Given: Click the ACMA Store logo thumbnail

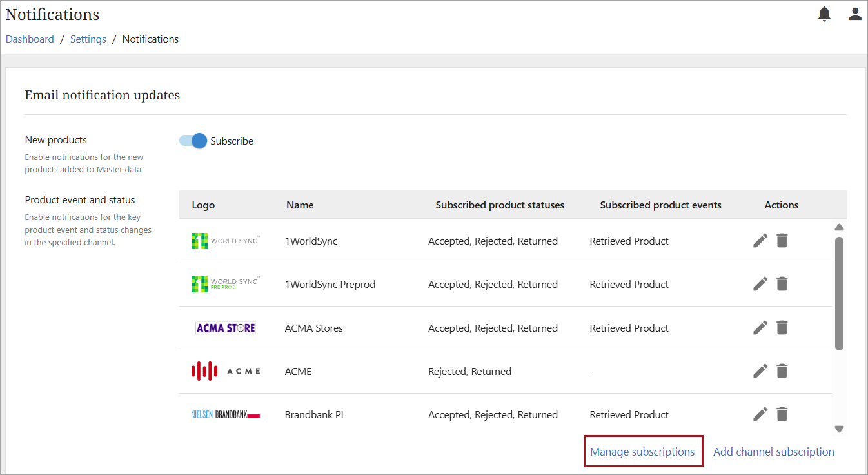Looking at the screenshot, I should (226, 328).
